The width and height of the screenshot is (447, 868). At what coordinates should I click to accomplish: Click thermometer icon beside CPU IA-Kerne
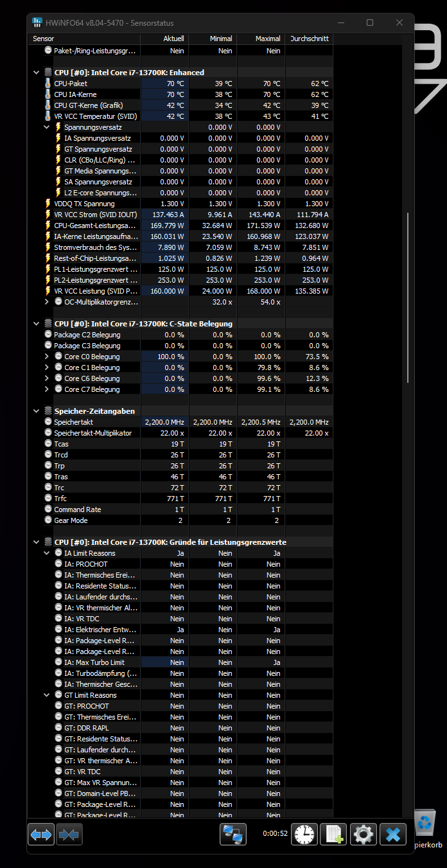pos(48,94)
